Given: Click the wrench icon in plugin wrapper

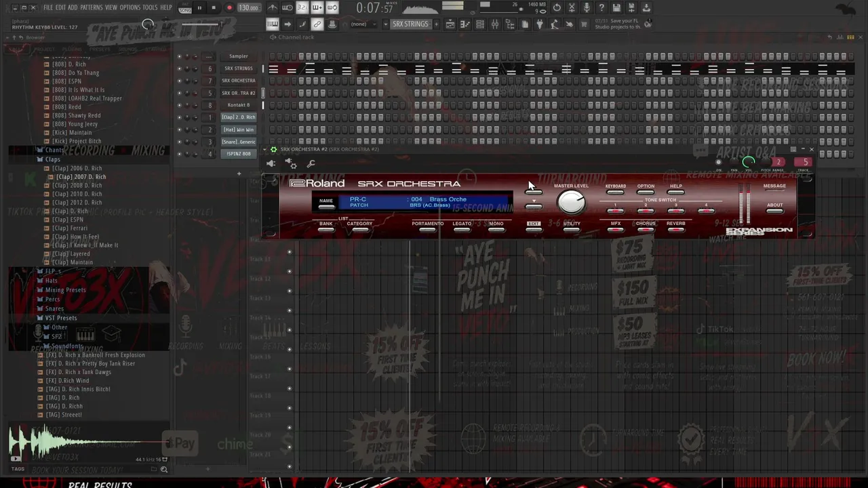Looking at the screenshot, I should [x=311, y=163].
